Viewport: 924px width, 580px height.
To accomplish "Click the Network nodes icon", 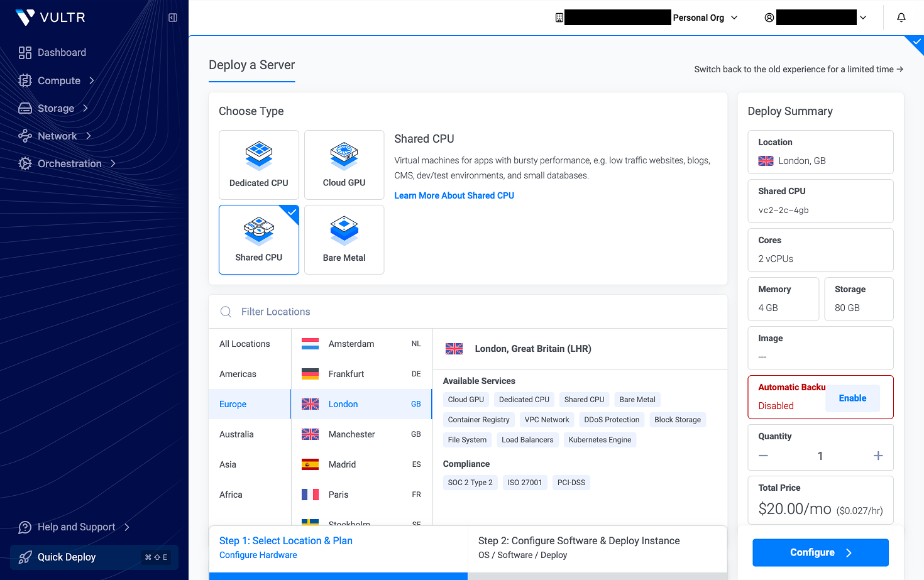I will coord(25,136).
